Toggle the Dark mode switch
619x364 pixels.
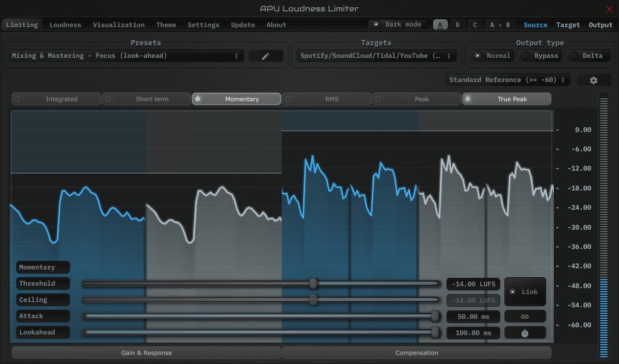click(x=398, y=25)
